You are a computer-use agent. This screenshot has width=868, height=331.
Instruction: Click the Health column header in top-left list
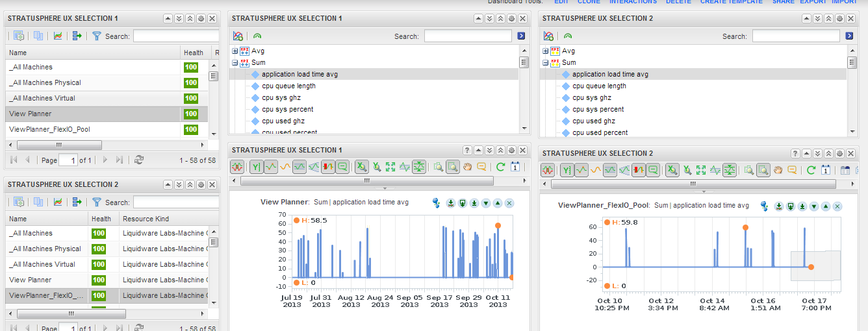point(194,53)
